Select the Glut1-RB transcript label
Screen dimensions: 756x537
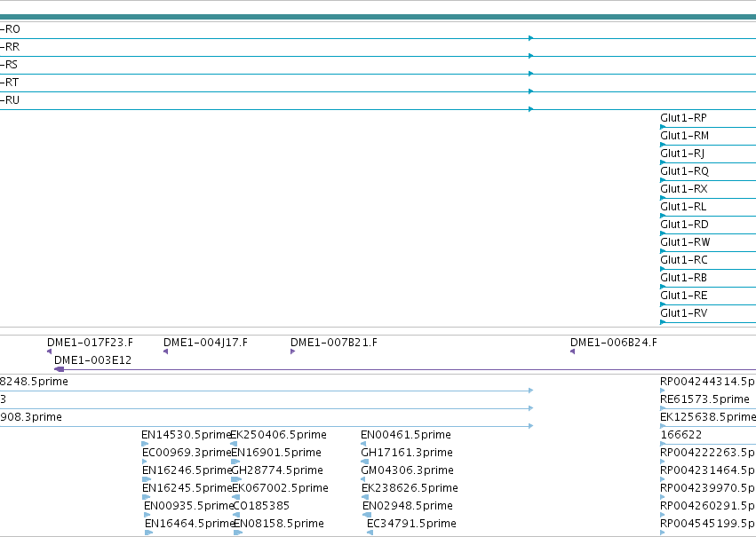click(683, 278)
